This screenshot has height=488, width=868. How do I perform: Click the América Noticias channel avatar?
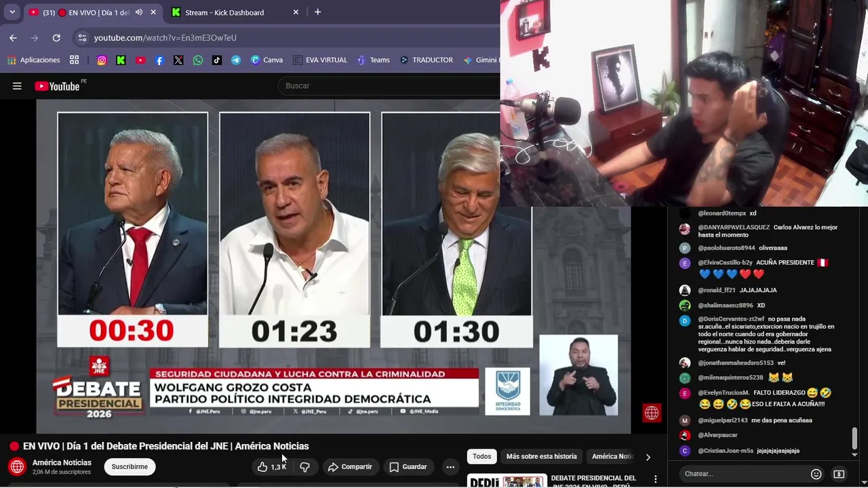click(x=18, y=466)
